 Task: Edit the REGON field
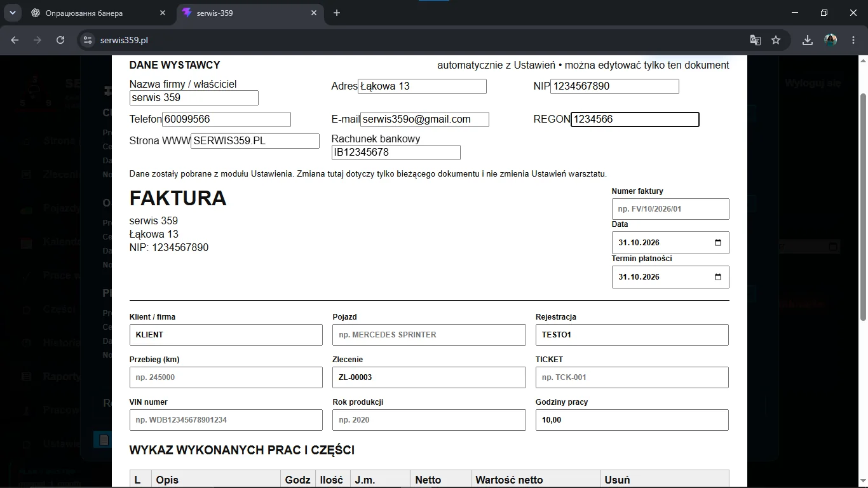(635, 119)
